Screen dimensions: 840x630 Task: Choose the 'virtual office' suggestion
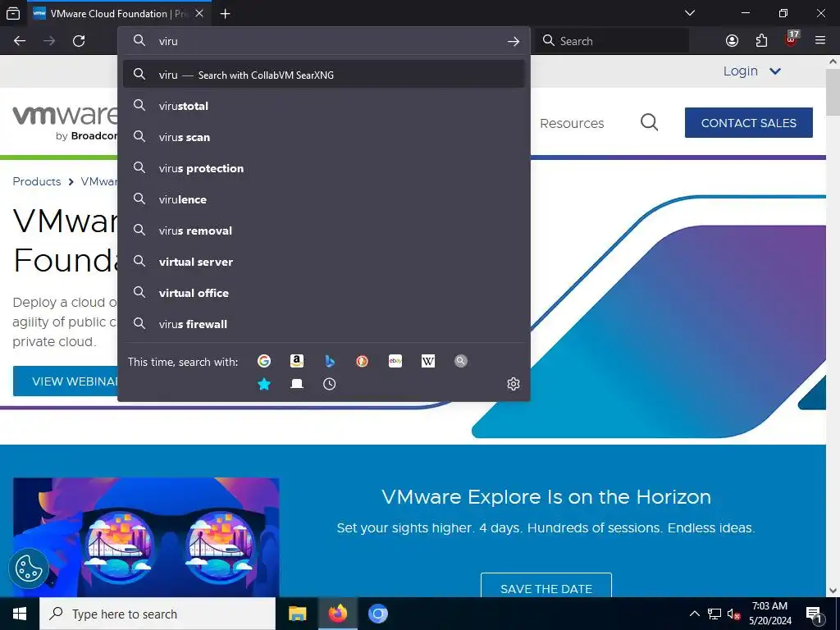point(323,293)
